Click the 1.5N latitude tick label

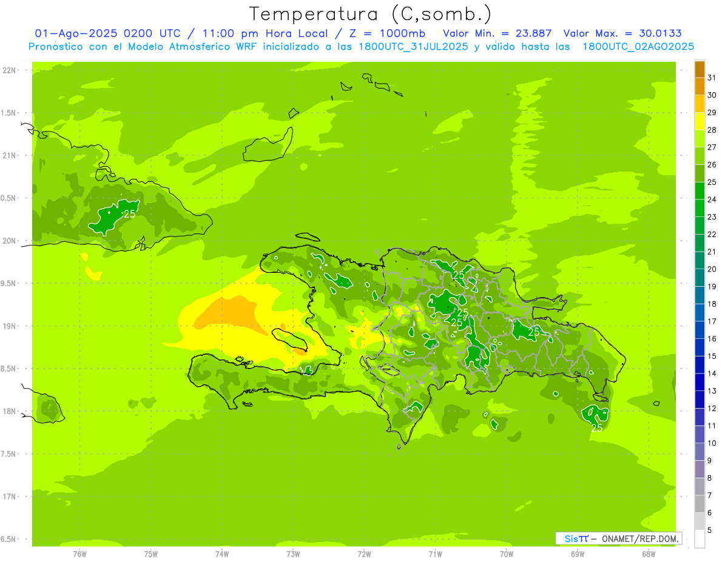8,113
